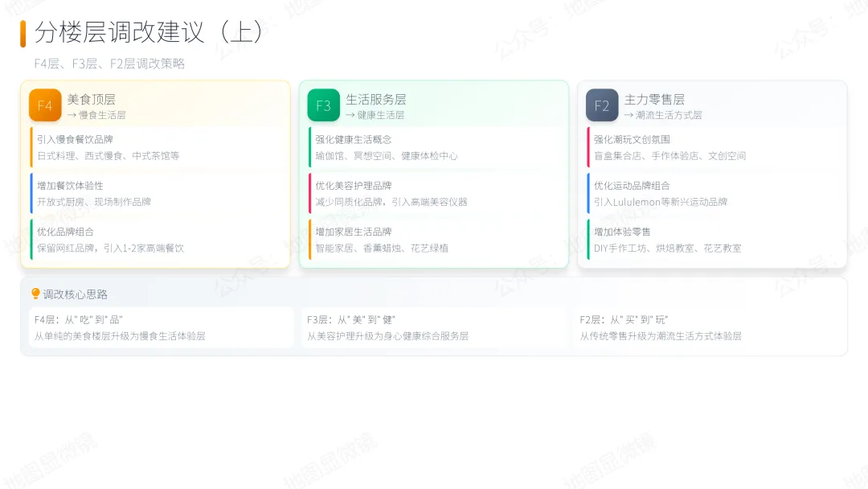
Task: Click the gray F2 floor badge
Action: pyautogui.click(x=602, y=105)
